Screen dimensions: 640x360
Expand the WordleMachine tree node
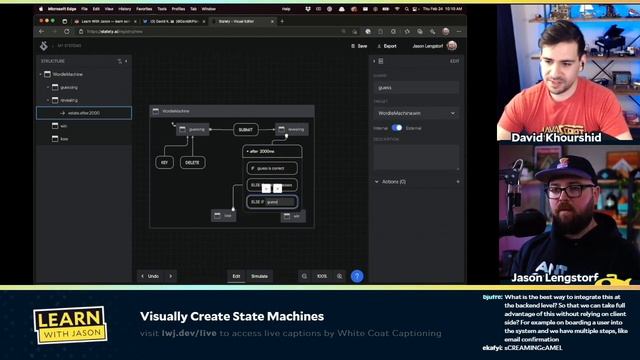click(40, 74)
